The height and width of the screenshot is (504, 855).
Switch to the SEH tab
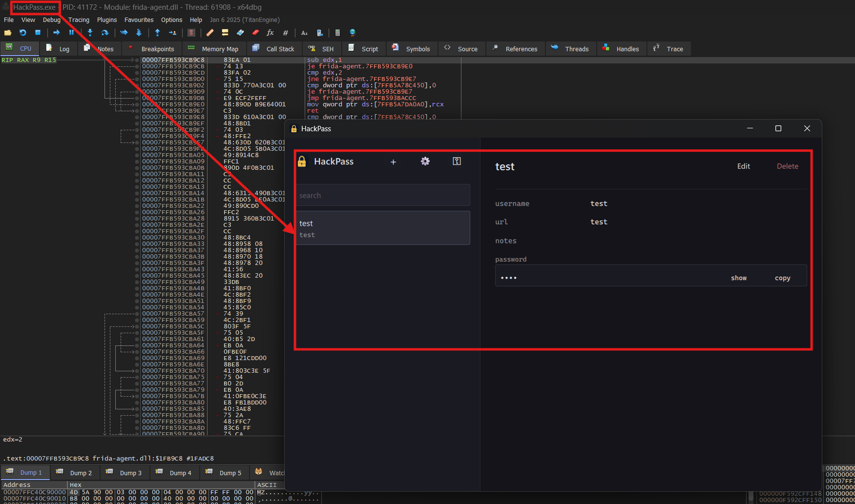tap(321, 49)
